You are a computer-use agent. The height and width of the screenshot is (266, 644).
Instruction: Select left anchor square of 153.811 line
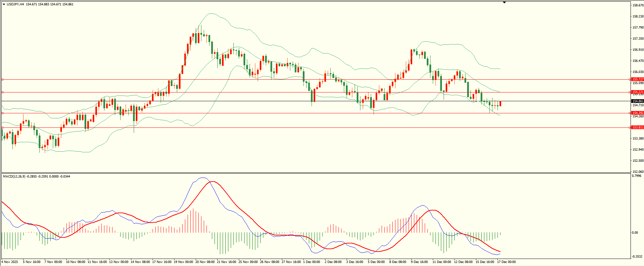click(x=2, y=128)
